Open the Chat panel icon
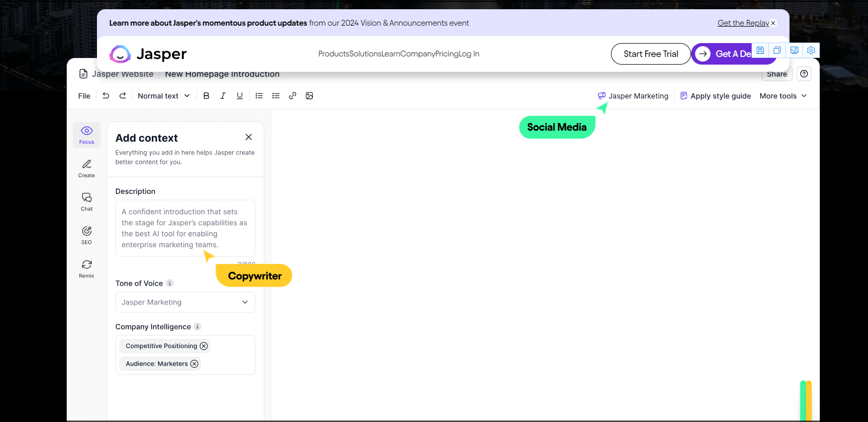 pyautogui.click(x=87, y=202)
